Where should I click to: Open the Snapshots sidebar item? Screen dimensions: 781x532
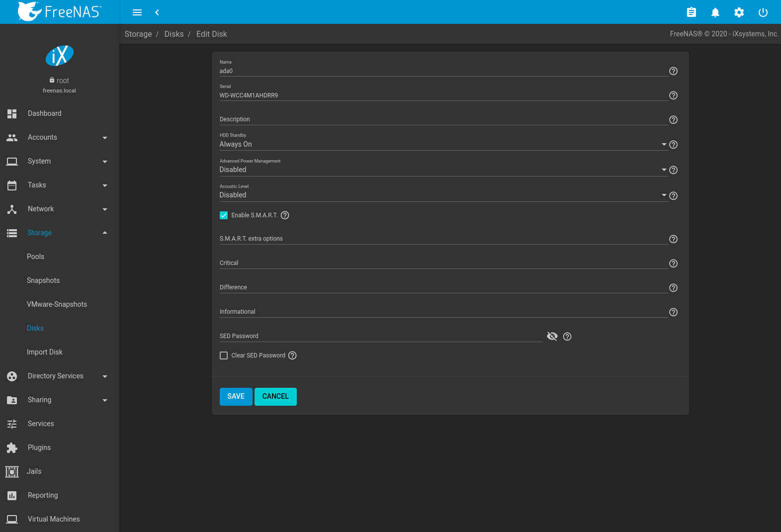pos(43,280)
